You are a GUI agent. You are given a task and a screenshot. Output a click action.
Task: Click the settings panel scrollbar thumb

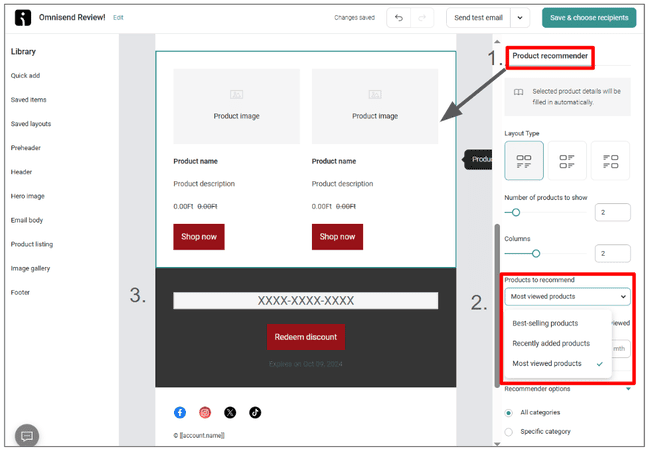[x=497, y=306]
